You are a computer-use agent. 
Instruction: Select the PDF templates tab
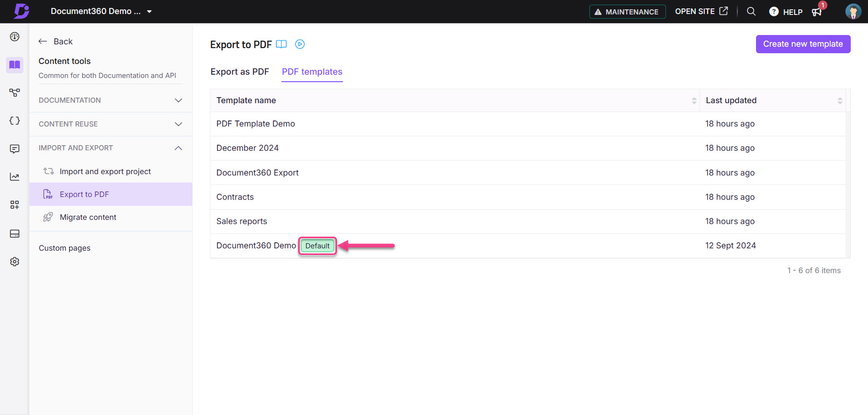tap(312, 72)
